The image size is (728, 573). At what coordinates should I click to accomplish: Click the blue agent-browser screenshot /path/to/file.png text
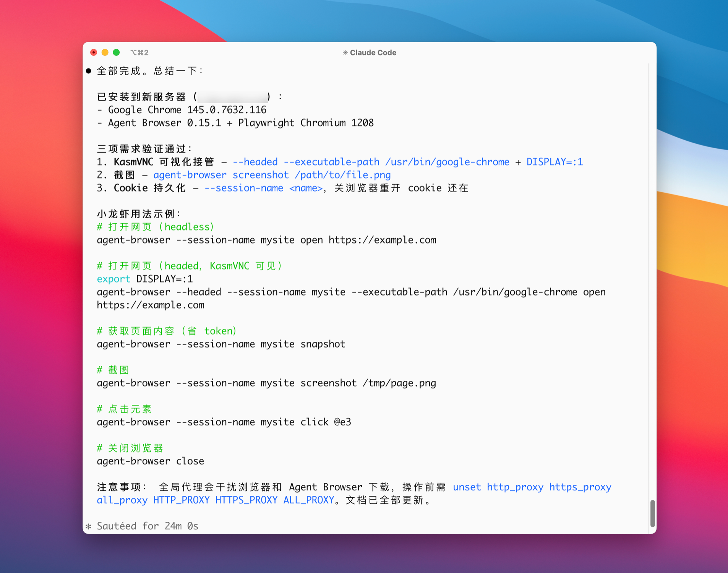pos(272,175)
